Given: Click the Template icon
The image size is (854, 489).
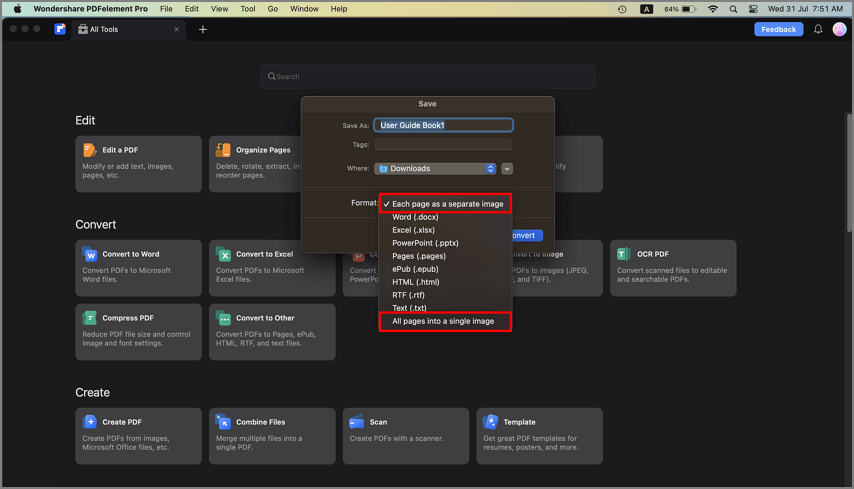Looking at the screenshot, I should coord(490,422).
